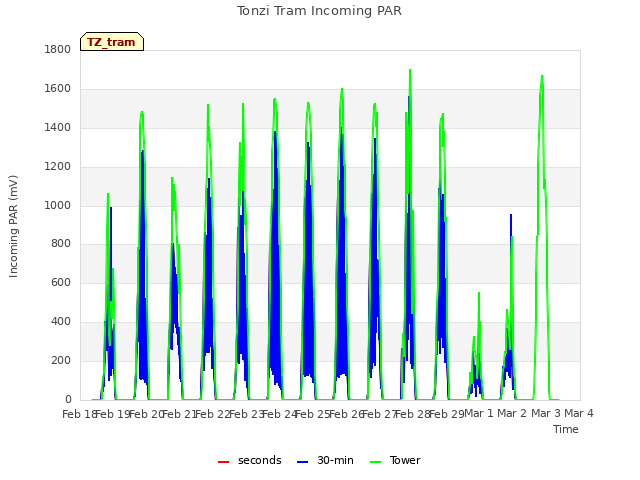Click the green Tower legend swatch
This screenshot has height=480, width=640.
tap(375, 462)
